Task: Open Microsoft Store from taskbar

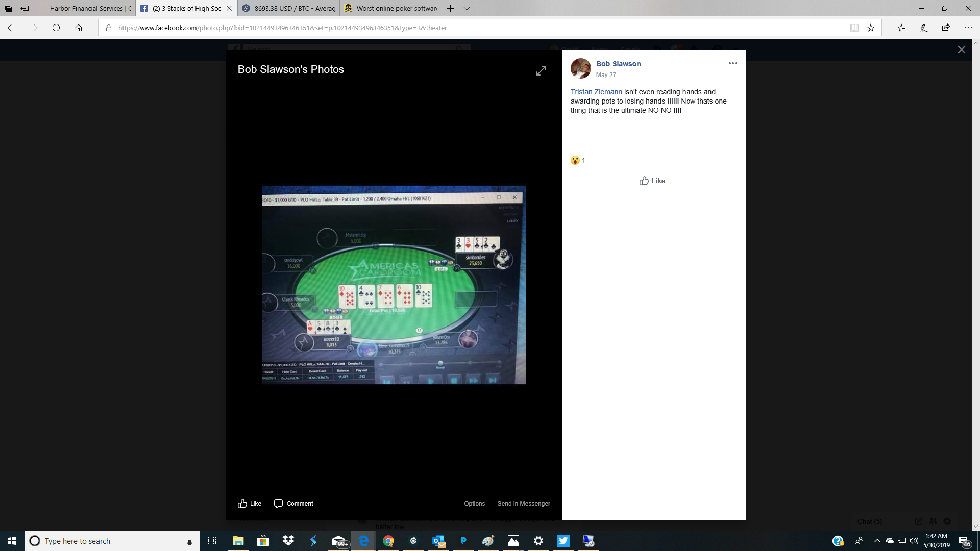Action: pyautogui.click(x=263, y=541)
